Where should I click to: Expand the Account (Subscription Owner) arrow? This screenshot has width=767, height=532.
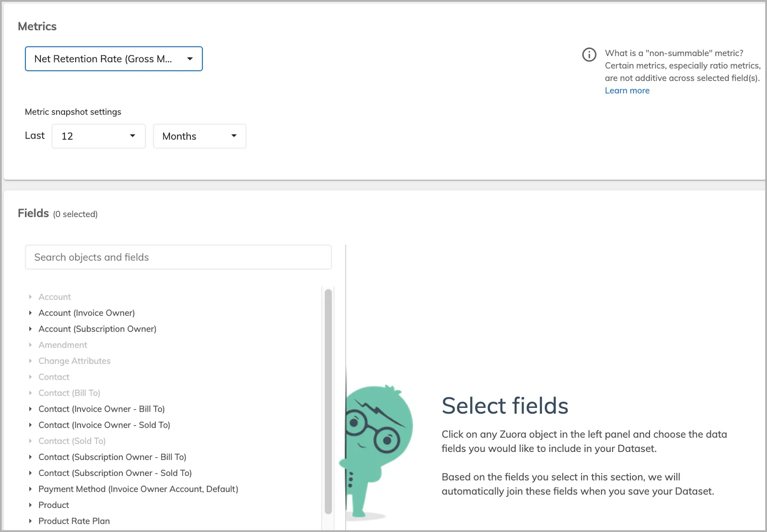[30, 329]
